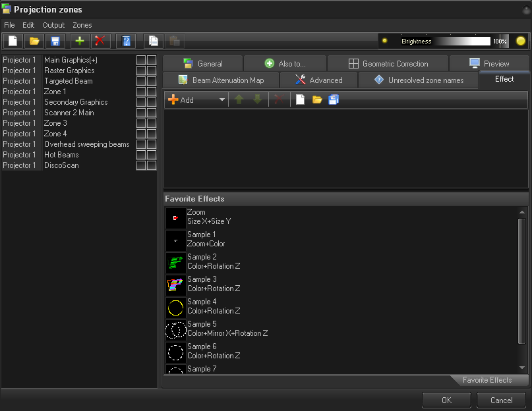Click scroll down arrow of Favorite Effects list
Viewport: 532px width, 411px height.
[x=522, y=368]
